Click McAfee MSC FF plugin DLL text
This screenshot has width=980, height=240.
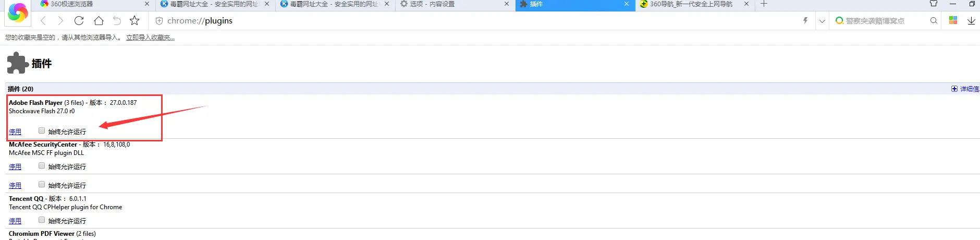[x=46, y=153]
